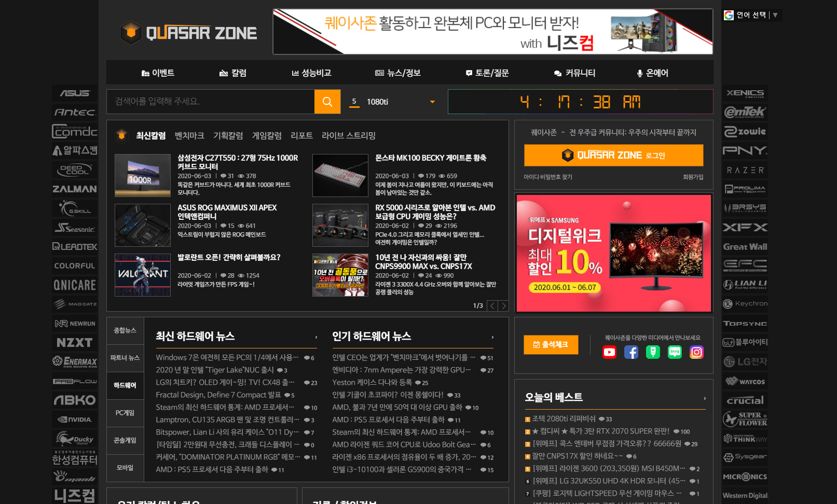Click the Ducky sponsor logo
Screen dimensions: 837x504
point(75,439)
